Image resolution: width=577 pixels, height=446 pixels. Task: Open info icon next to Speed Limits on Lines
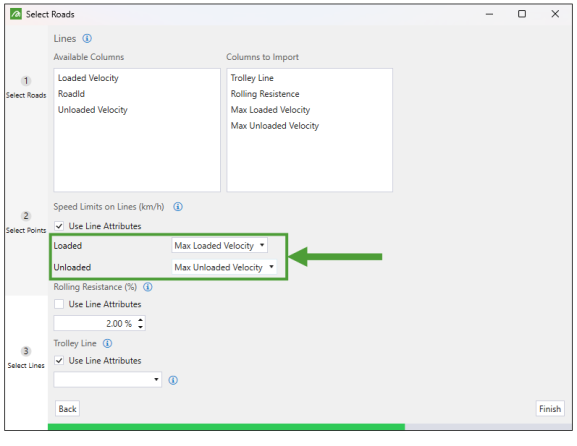[x=178, y=206]
